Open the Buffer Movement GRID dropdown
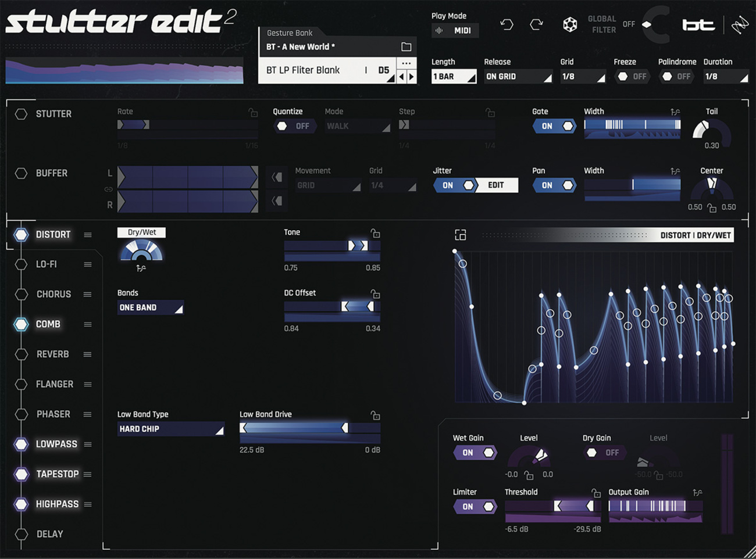Image resolution: width=756 pixels, height=559 pixels. [328, 185]
